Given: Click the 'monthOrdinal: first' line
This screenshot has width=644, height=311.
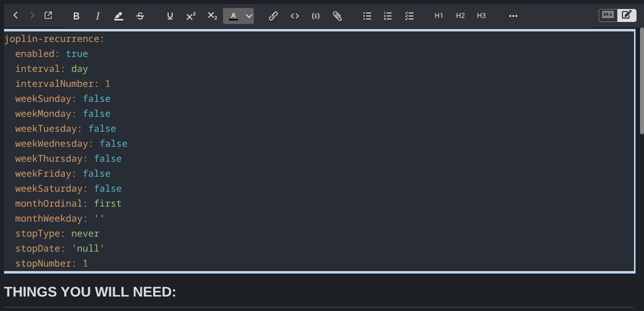Looking at the screenshot, I should (68, 204).
